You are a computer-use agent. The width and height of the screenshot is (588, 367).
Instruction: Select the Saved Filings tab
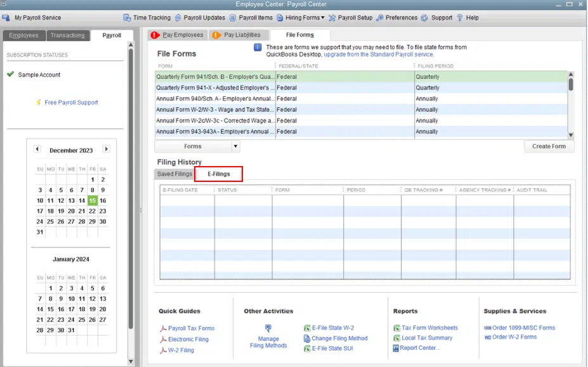tap(174, 174)
